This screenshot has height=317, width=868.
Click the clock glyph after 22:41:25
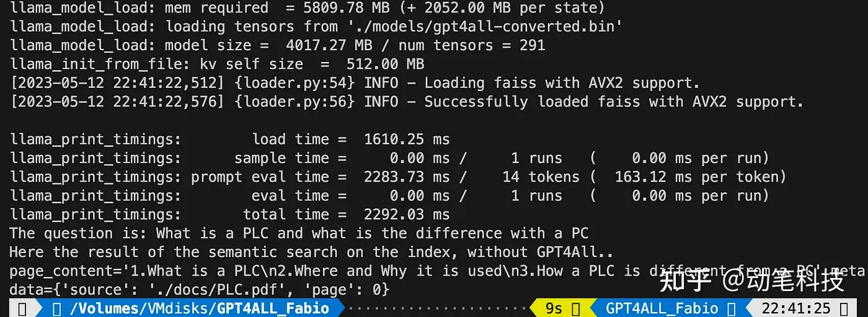coord(844,308)
